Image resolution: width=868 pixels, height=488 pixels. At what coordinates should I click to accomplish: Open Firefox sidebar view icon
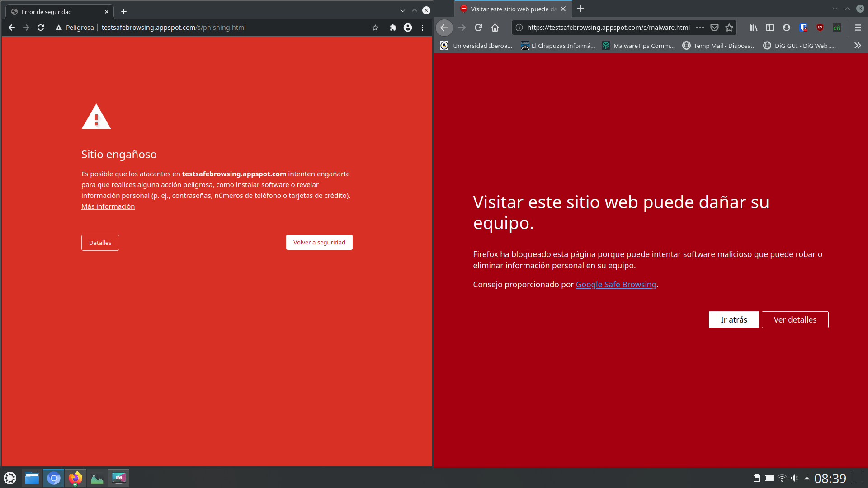pyautogui.click(x=770, y=28)
